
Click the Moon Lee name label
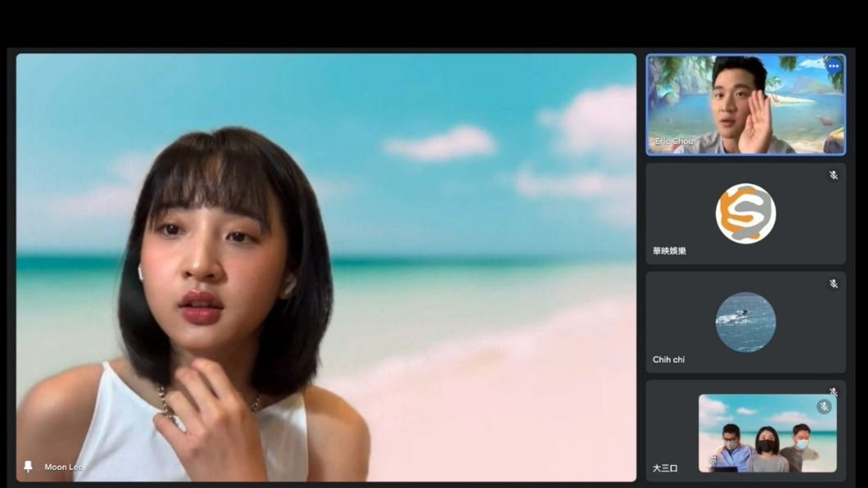(64, 467)
